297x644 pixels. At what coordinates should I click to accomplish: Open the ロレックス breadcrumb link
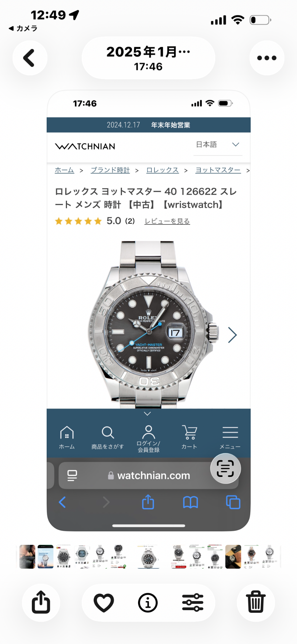click(x=162, y=170)
